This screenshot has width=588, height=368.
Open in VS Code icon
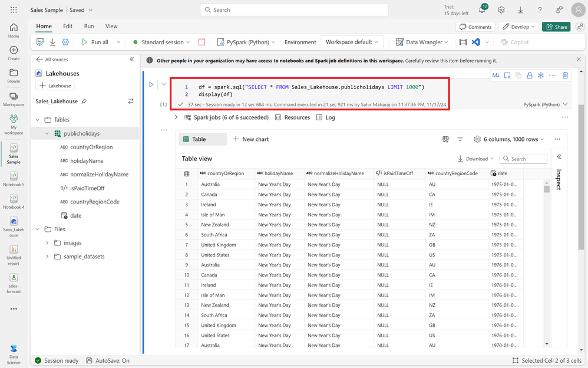click(x=476, y=42)
